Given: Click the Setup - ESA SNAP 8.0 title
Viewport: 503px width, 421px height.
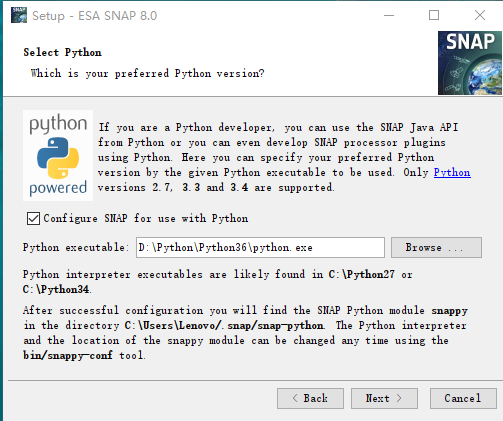Looking at the screenshot, I should 94,16.
